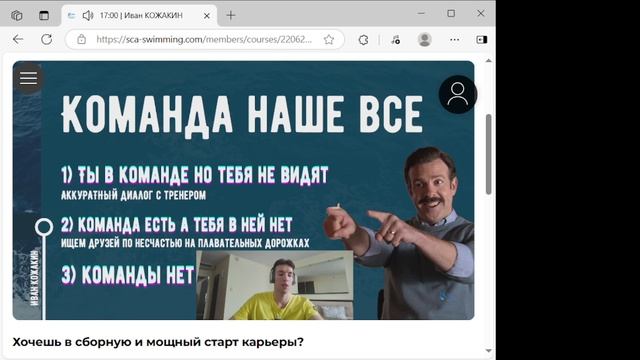The height and width of the screenshot is (360, 640).
Task: Click the scroll down arrow of scrollbar
Action: [x=489, y=351]
